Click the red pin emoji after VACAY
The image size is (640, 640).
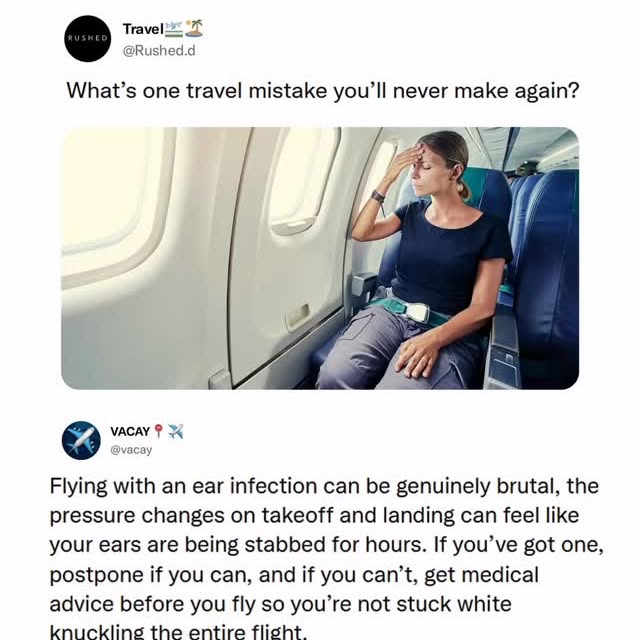[x=158, y=431]
